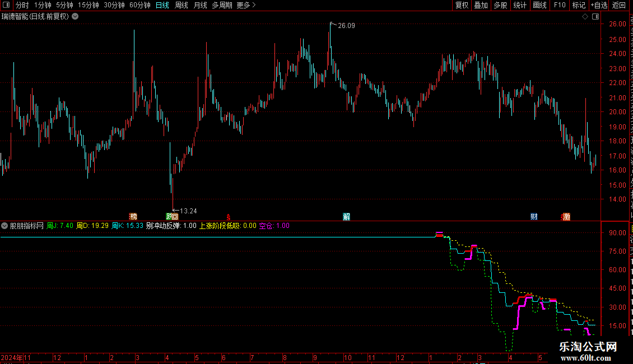Image resolution: width=633 pixels, height=364 pixels.
Task: Click the 财 financial report marker
Action: click(x=534, y=217)
